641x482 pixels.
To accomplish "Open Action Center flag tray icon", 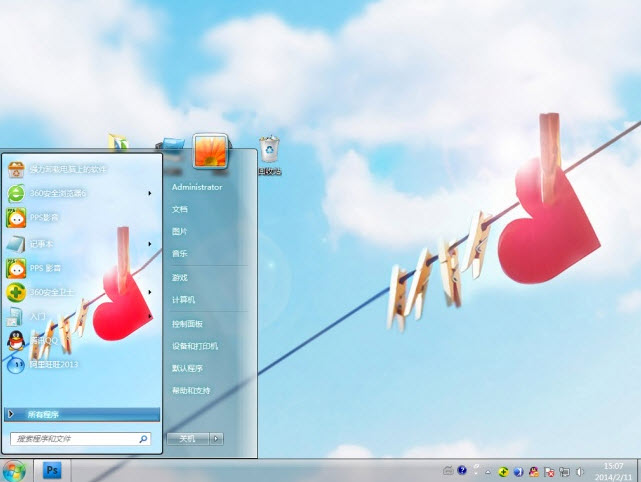I will coord(549,472).
